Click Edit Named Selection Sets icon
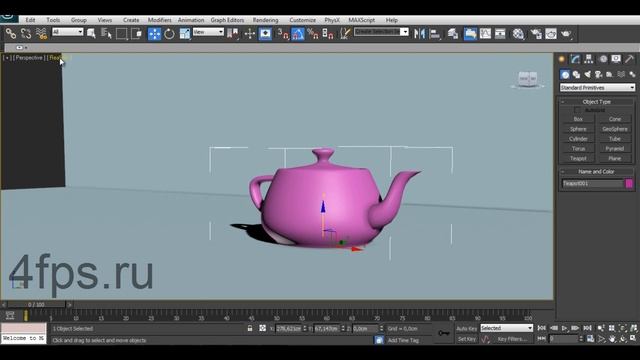 click(345, 33)
